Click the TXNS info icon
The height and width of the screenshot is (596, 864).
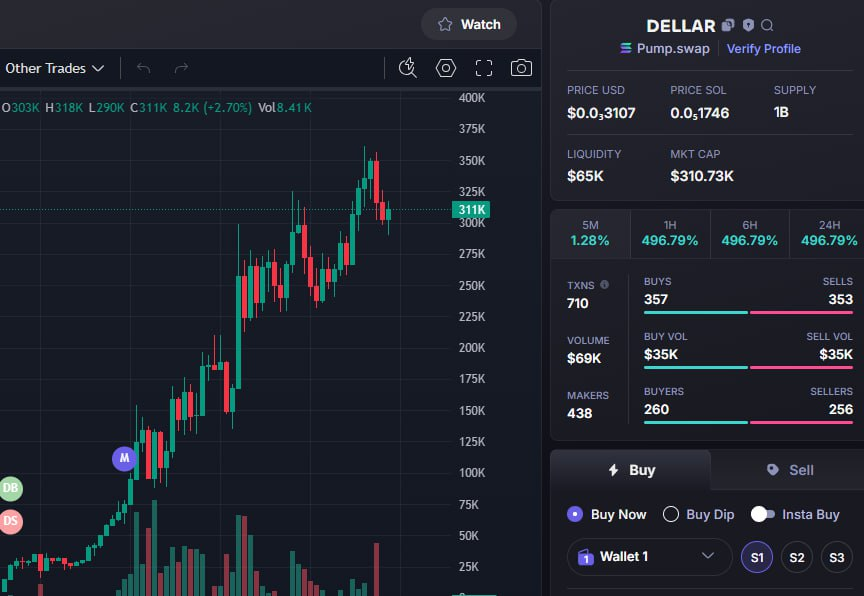tap(604, 285)
